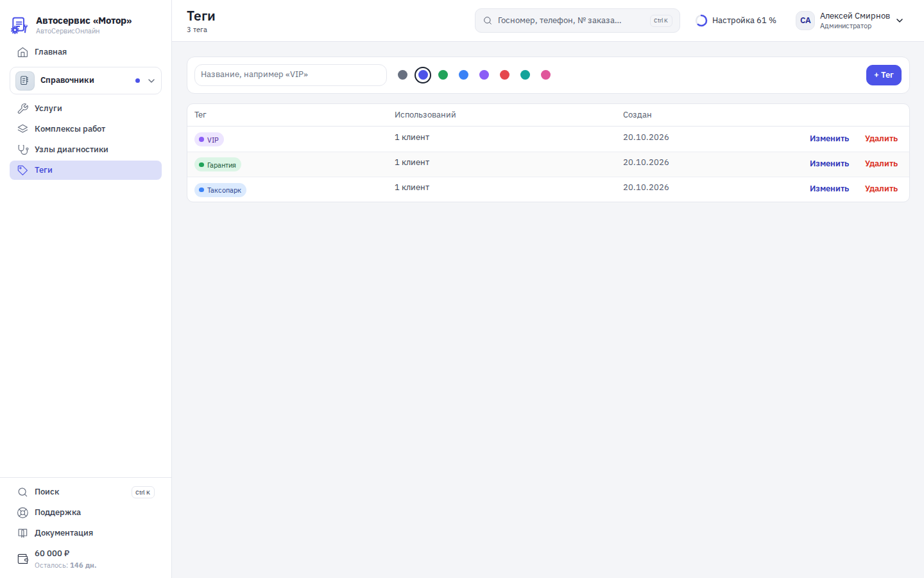
Task: Open the Услуги section
Action: 86,109
